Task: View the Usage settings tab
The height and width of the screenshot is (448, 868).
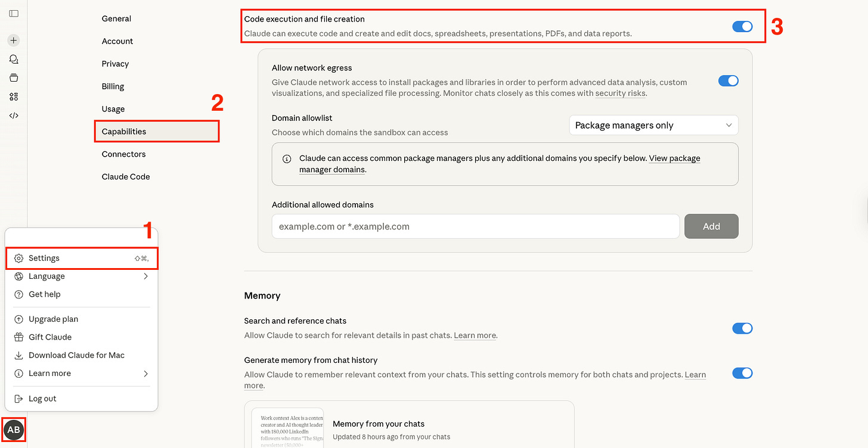Action: click(x=113, y=109)
